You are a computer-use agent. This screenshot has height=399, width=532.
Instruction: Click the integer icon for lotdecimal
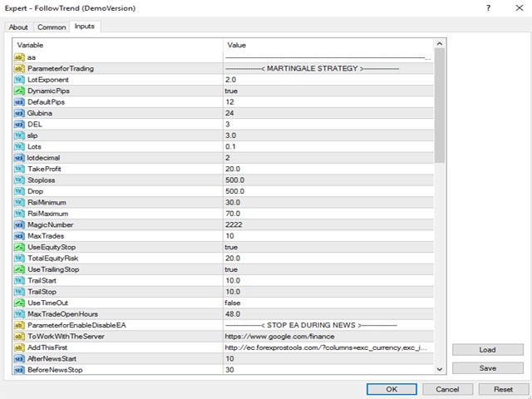[19, 158]
